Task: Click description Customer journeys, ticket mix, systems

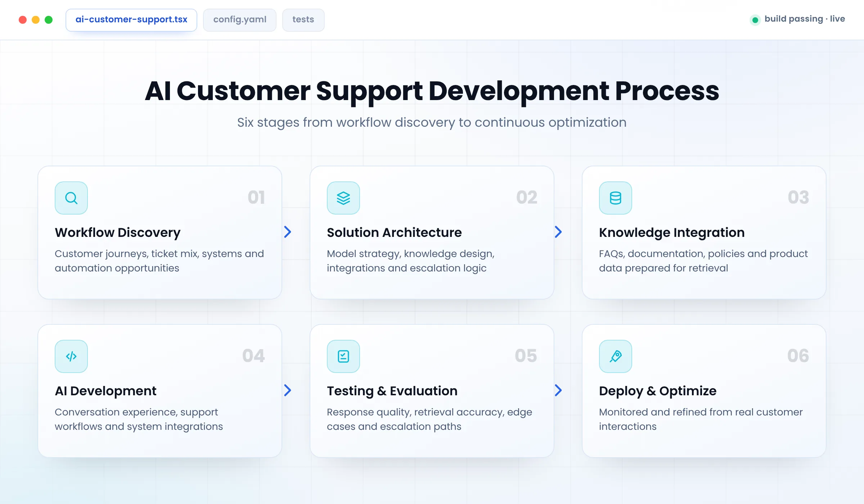Action: coord(159,261)
